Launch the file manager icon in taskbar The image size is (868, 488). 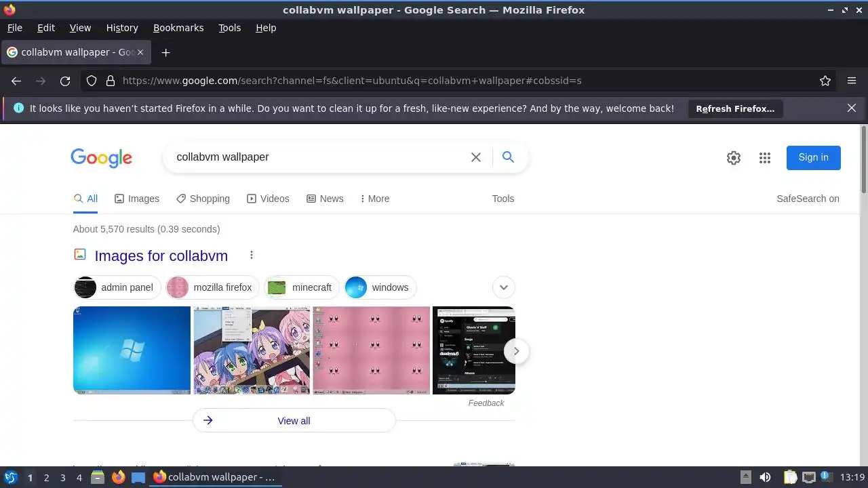pyautogui.click(x=98, y=477)
